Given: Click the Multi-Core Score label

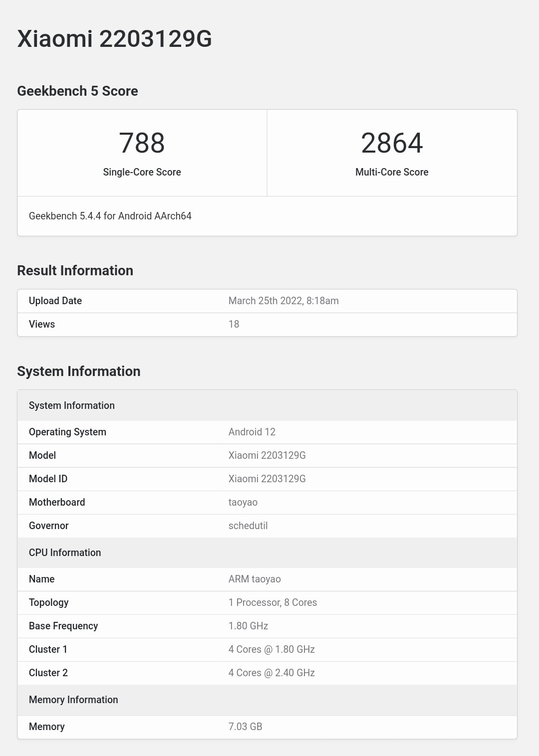Looking at the screenshot, I should tap(392, 172).
